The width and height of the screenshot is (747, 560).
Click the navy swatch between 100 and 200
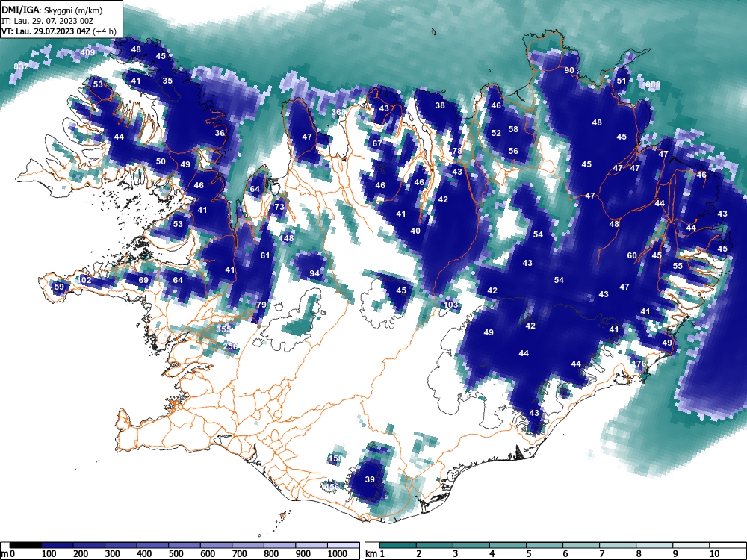(x=58, y=545)
